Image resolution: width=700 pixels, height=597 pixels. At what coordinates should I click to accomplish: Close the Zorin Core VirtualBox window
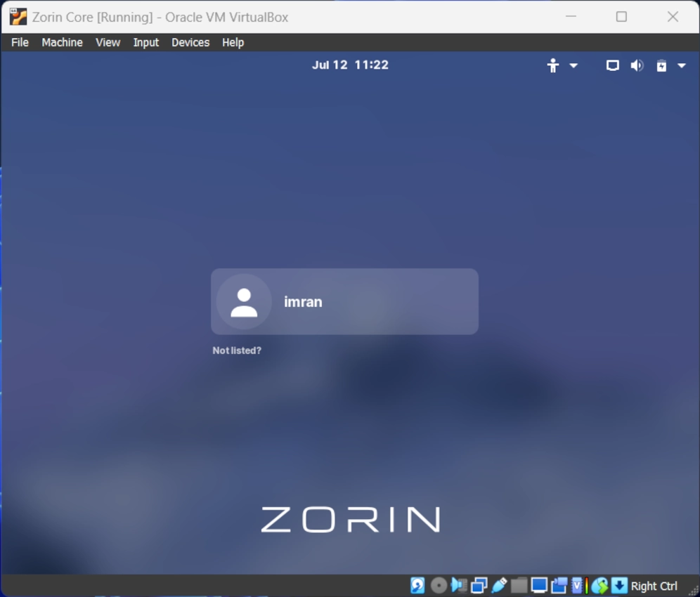[x=673, y=17]
